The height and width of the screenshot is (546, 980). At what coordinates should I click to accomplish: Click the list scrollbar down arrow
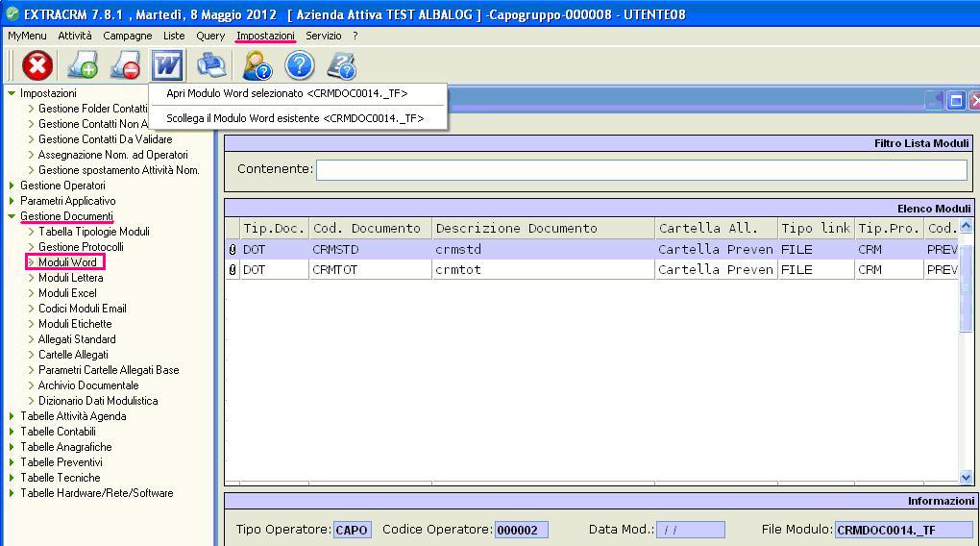tap(966, 478)
